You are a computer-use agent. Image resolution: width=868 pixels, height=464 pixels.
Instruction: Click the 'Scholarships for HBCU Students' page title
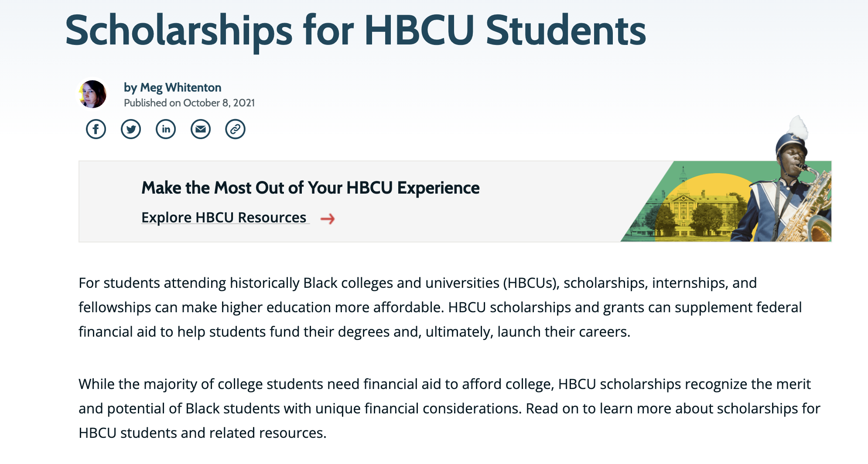[x=355, y=31]
